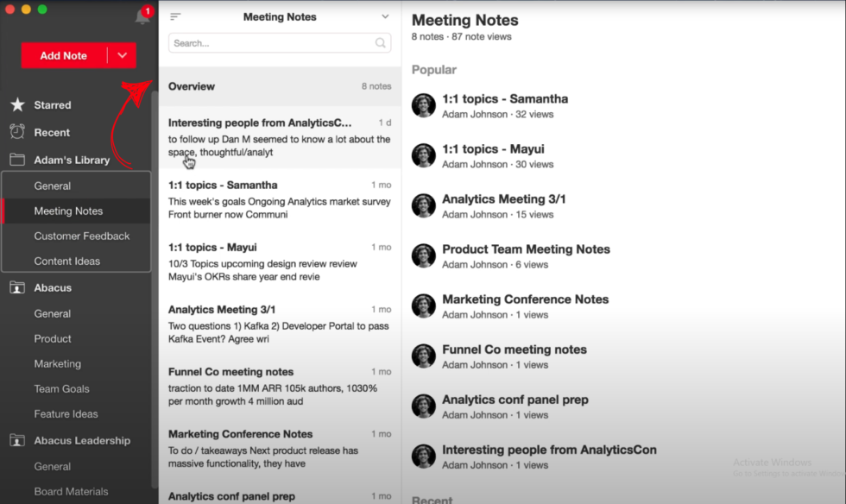This screenshot has width=846, height=504.
Task: Select the Starred star icon in sidebar
Action: pyautogui.click(x=19, y=104)
